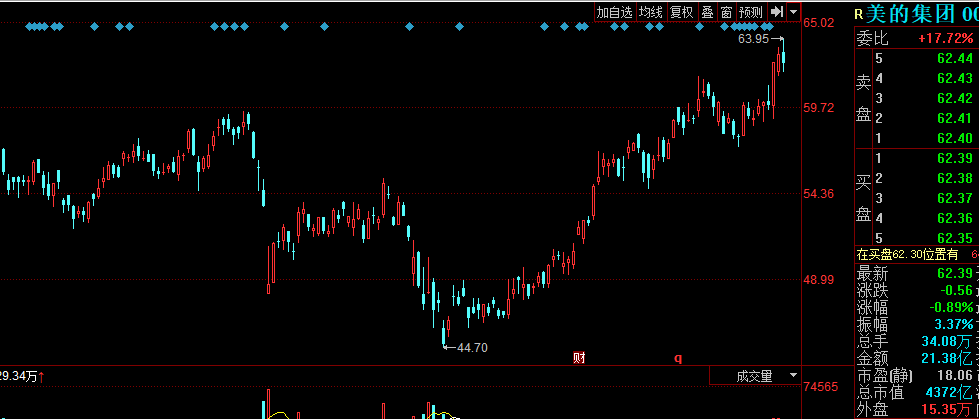This screenshot has height=419, width=979.
Task: Click the 54.36 price axis label
Action: (x=819, y=194)
